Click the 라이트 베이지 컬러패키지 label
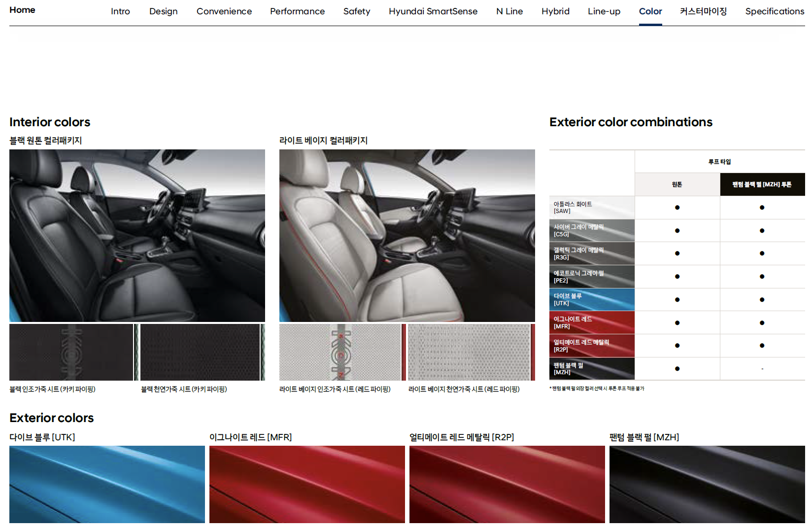This screenshot has width=812, height=532. (323, 141)
